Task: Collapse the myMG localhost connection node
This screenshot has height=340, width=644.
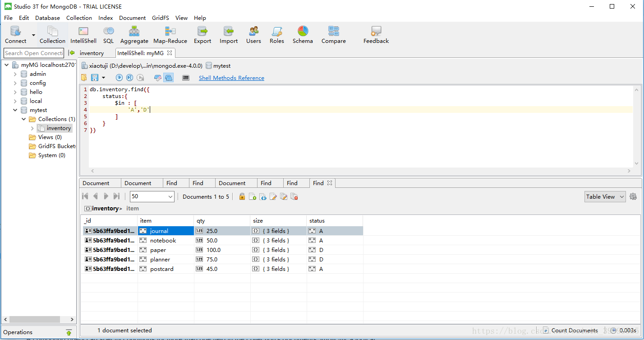Action: 6,65
